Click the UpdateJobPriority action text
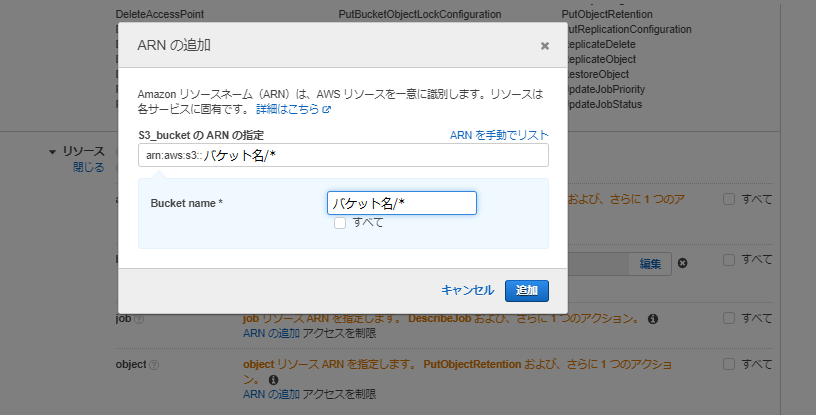The image size is (816, 415). tap(606, 89)
